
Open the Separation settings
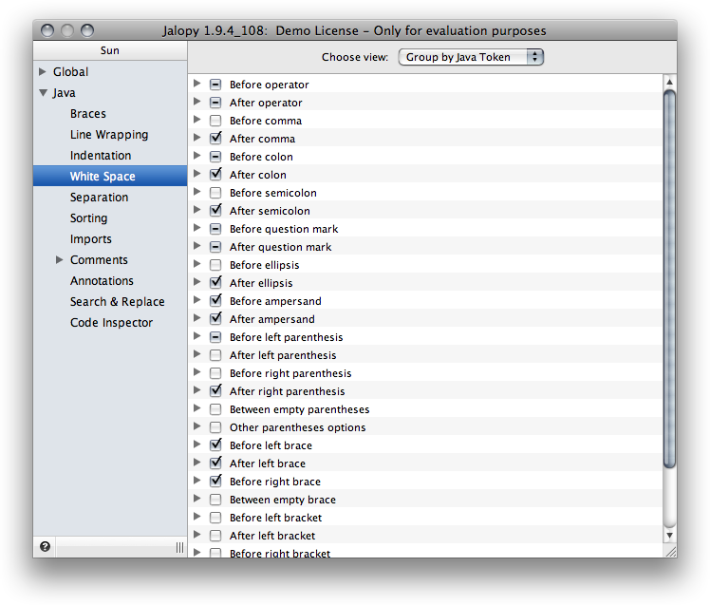point(99,197)
